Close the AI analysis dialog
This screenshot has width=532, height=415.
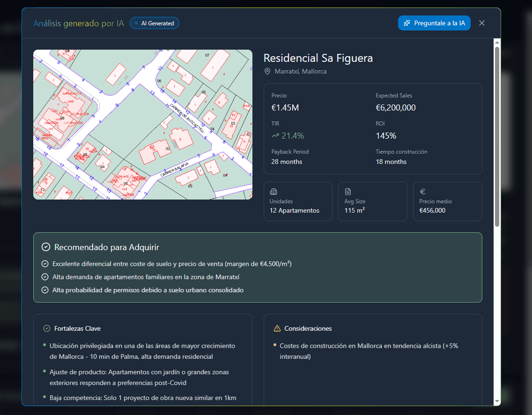click(482, 23)
